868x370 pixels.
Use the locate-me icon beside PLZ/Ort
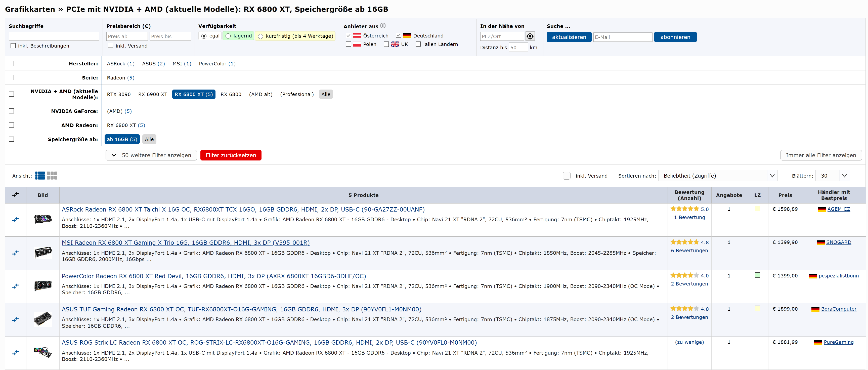click(x=530, y=36)
